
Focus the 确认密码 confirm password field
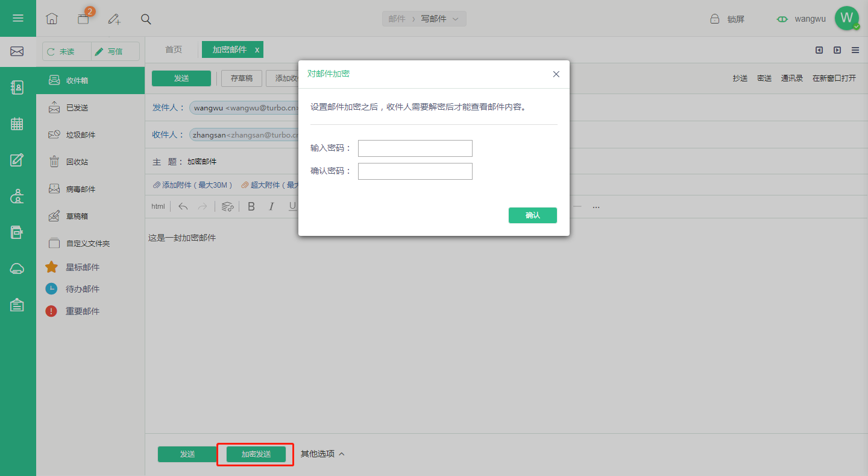(x=415, y=171)
